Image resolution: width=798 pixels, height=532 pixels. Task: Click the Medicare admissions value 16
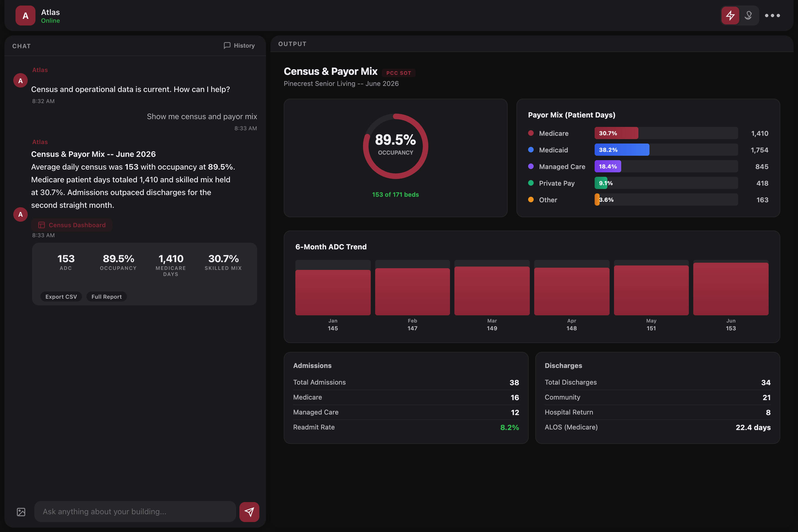pyautogui.click(x=515, y=397)
